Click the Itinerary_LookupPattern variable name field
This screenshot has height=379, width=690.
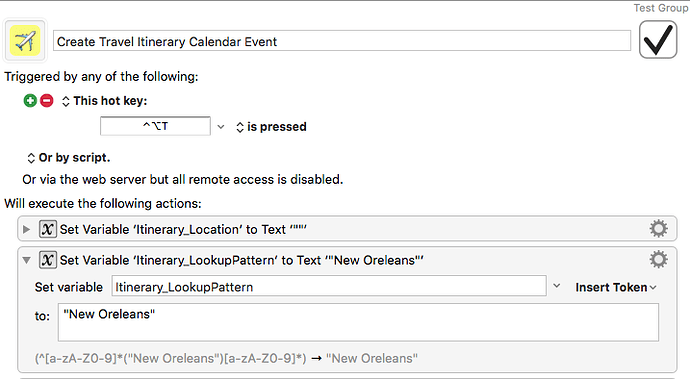(x=329, y=287)
